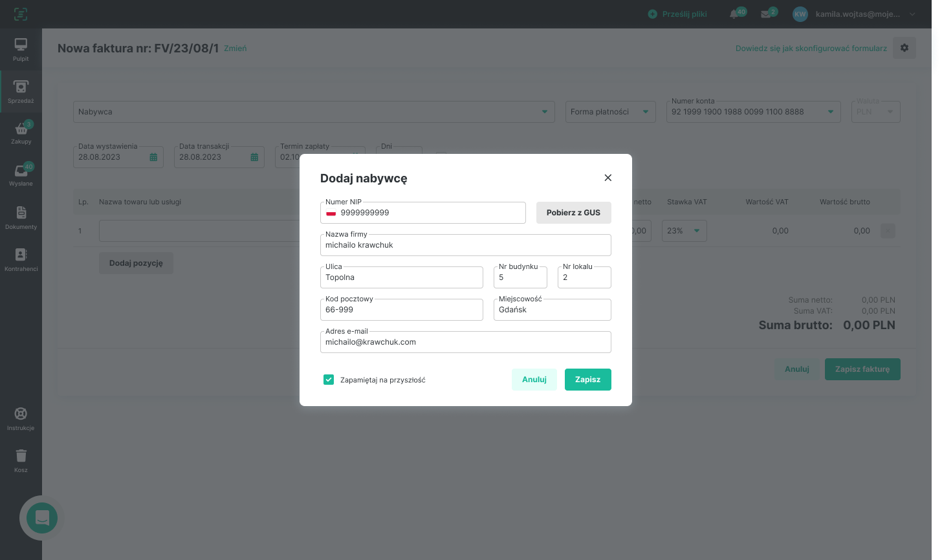942x560 pixels.
Task: Open Pulpit dashboard in sidebar
Action: click(x=21, y=49)
